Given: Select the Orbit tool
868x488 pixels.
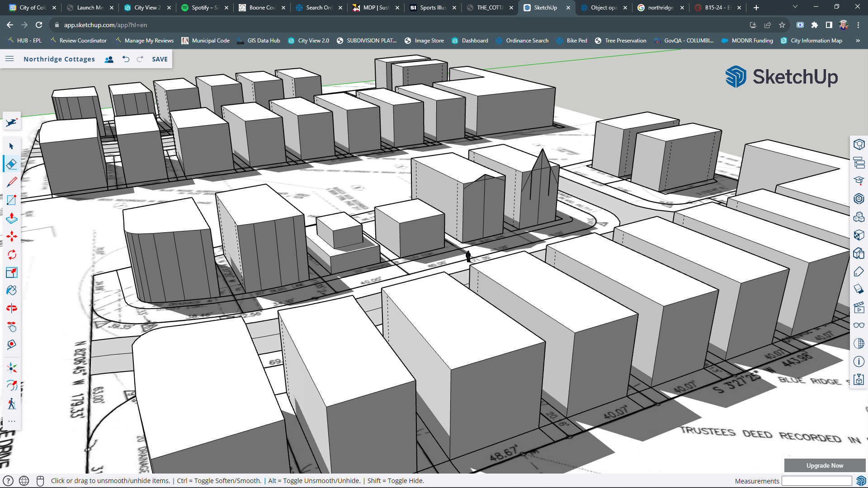Looking at the screenshot, I should pyautogui.click(x=11, y=309).
